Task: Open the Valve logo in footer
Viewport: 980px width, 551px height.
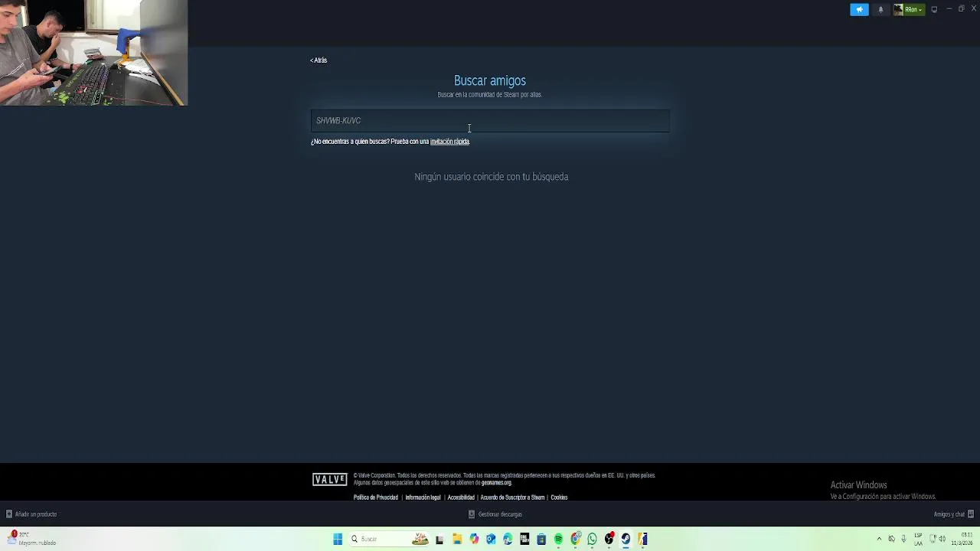Action: pos(330,479)
